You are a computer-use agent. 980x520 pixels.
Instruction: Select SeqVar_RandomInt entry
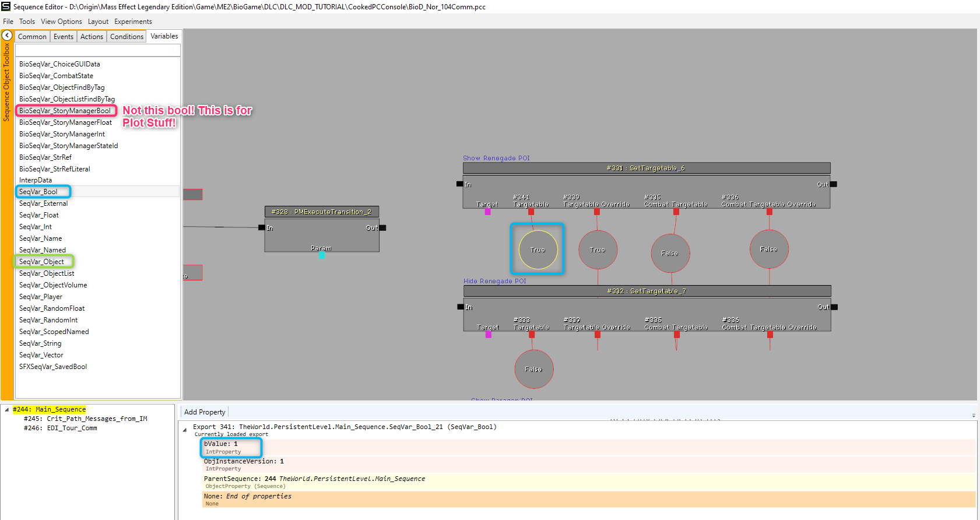pyautogui.click(x=48, y=320)
